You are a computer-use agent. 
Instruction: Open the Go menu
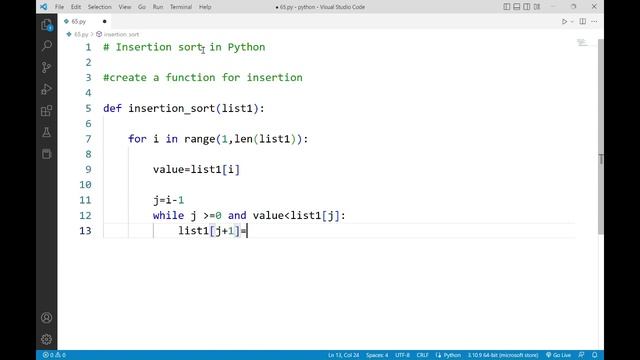tap(142, 7)
